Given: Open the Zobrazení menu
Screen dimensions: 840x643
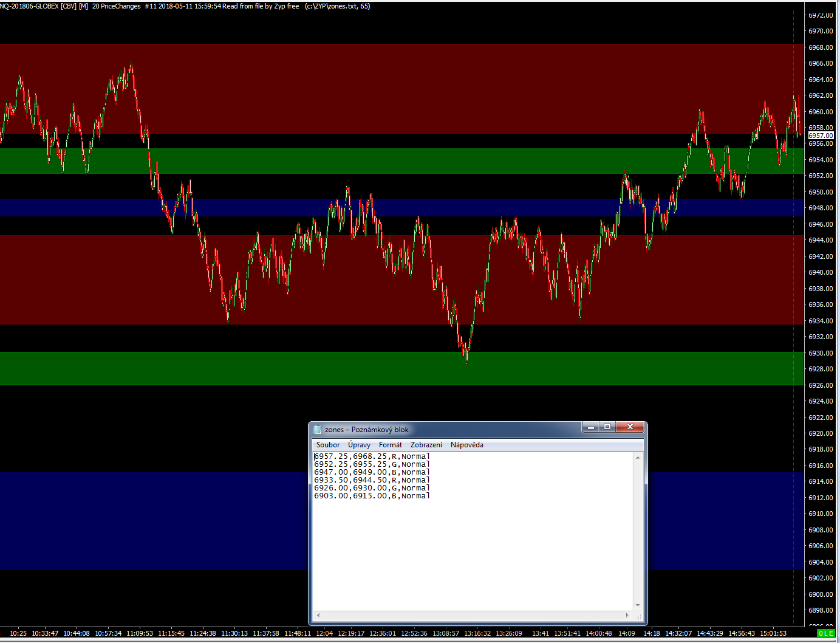Looking at the screenshot, I should [426, 445].
